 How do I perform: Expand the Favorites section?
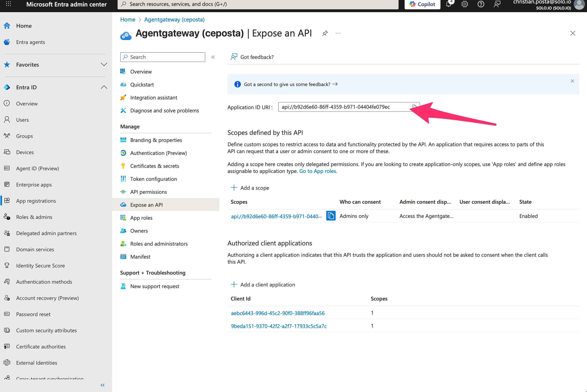(104, 65)
